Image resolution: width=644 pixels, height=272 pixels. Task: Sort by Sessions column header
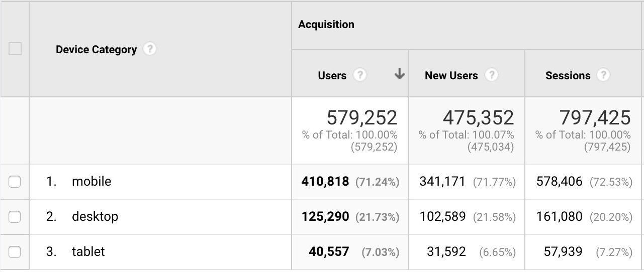click(568, 75)
